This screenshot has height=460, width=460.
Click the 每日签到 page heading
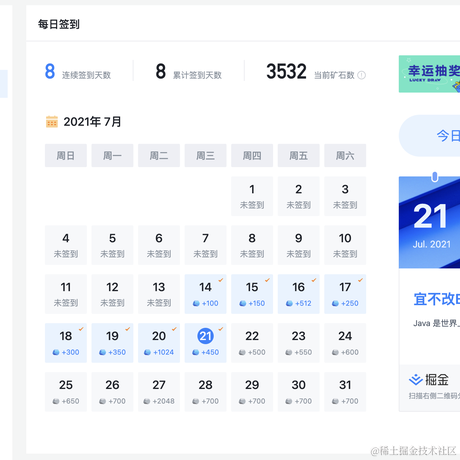click(59, 24)
